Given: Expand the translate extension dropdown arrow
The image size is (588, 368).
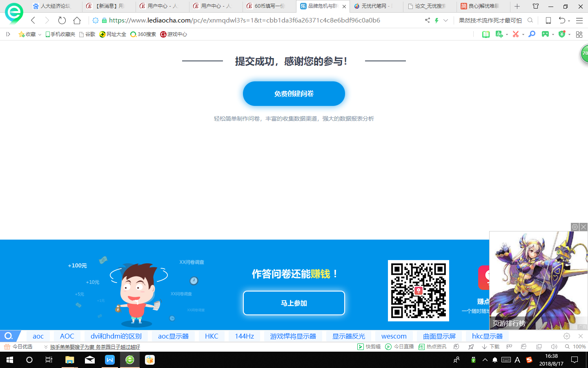Looking at the screenshot, I should [x=507, y=35].
